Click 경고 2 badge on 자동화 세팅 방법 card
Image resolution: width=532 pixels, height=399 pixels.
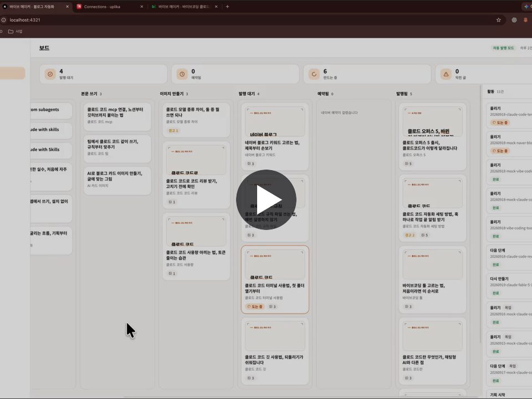pyautogui.click(x=410, y=235)
